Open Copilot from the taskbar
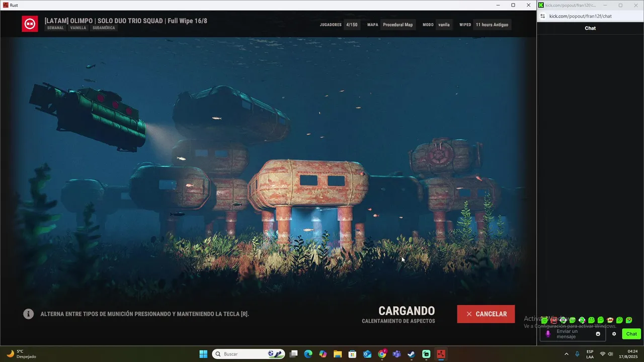 pos(323,354)
